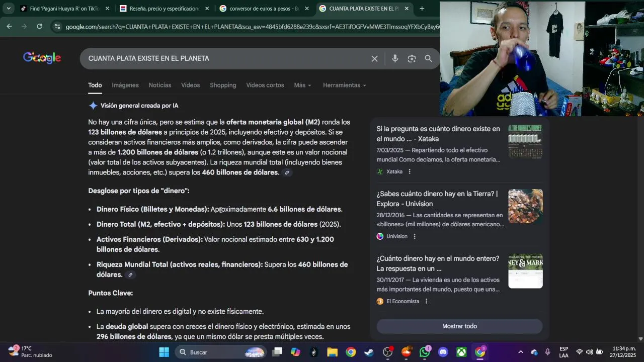Click the 'ESP LAA' keyboard language indicator

point(563,352)
